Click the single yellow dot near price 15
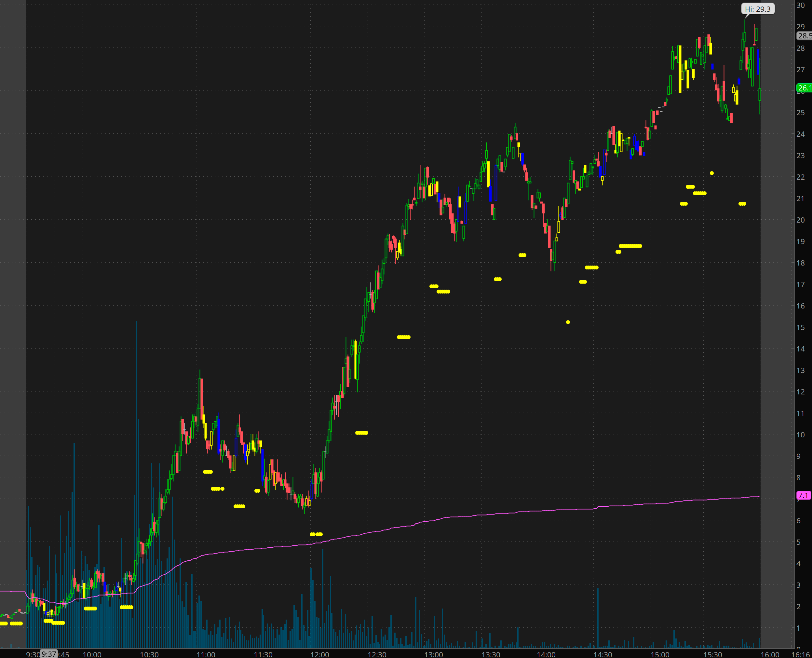Viewport: 812px width, 658px height. click(568, 322)
